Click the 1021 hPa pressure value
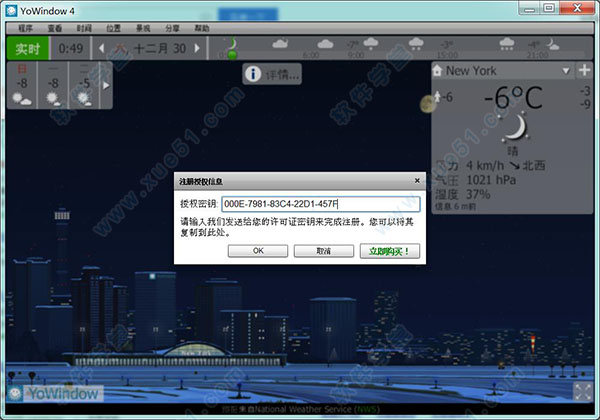 (491, 180)
